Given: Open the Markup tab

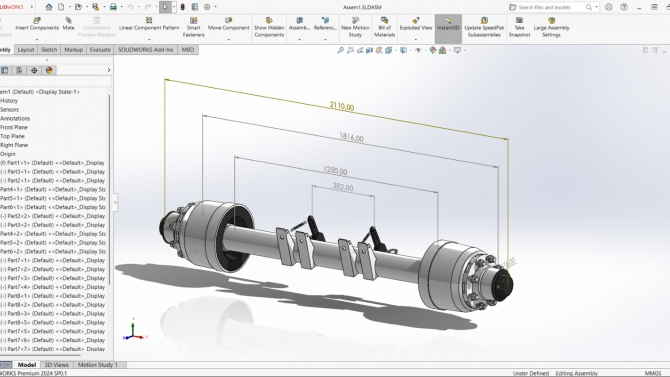Looking at the screenshot, I should [x=73, y=50].
